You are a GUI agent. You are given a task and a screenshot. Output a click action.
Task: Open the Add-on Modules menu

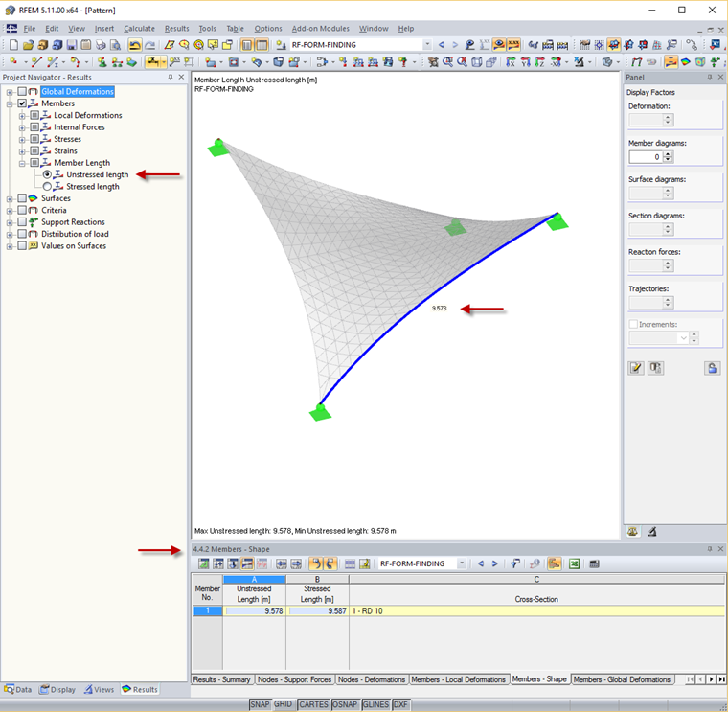click(x=320, y=29)
